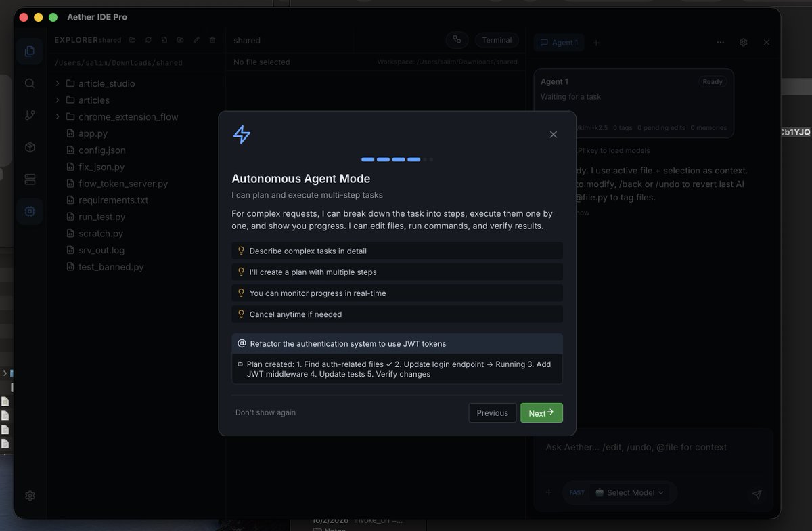Open fix_json.py in the file tree
Screen dimensions: 812x531
(101, 167)
